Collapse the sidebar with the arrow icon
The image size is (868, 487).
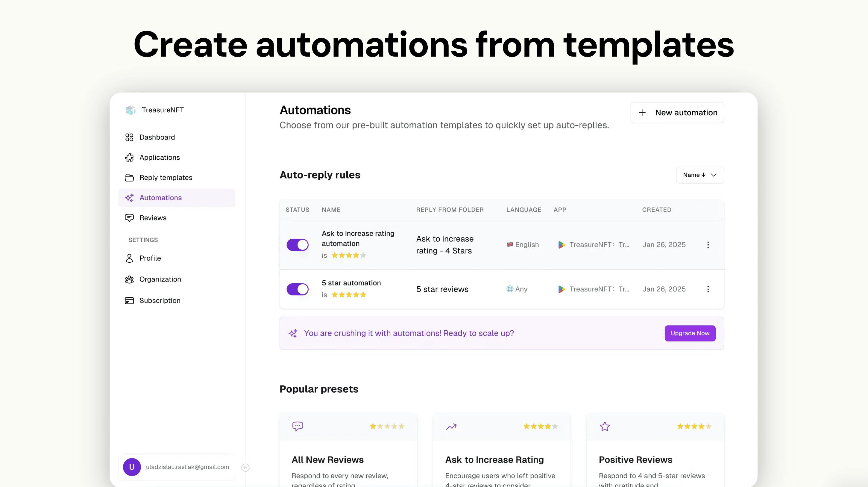[x=245, y=468]
